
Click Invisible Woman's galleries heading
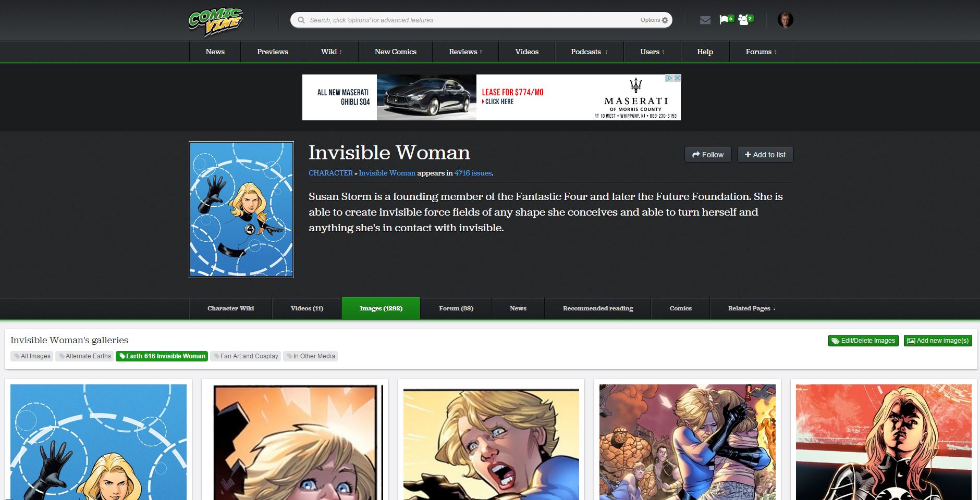coord(69,340)
